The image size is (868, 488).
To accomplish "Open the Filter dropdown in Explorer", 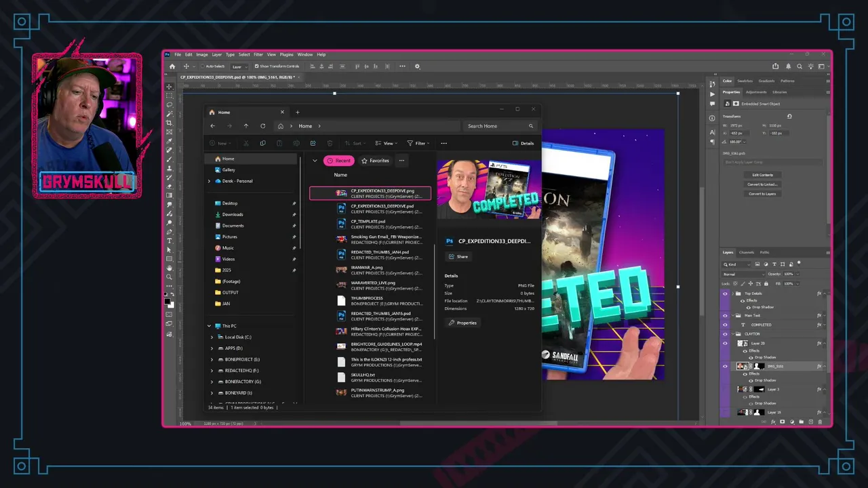I will click(418, 143).
